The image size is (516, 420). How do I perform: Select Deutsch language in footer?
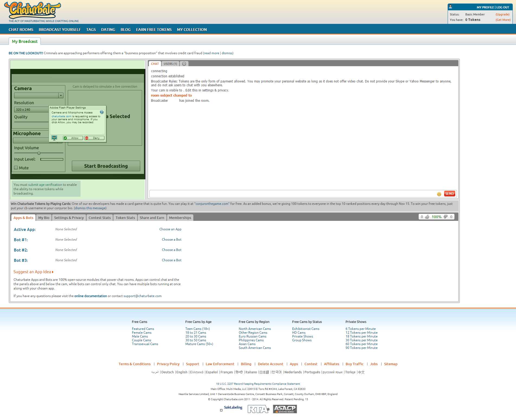pyautogui.click(x=167, y=372)
